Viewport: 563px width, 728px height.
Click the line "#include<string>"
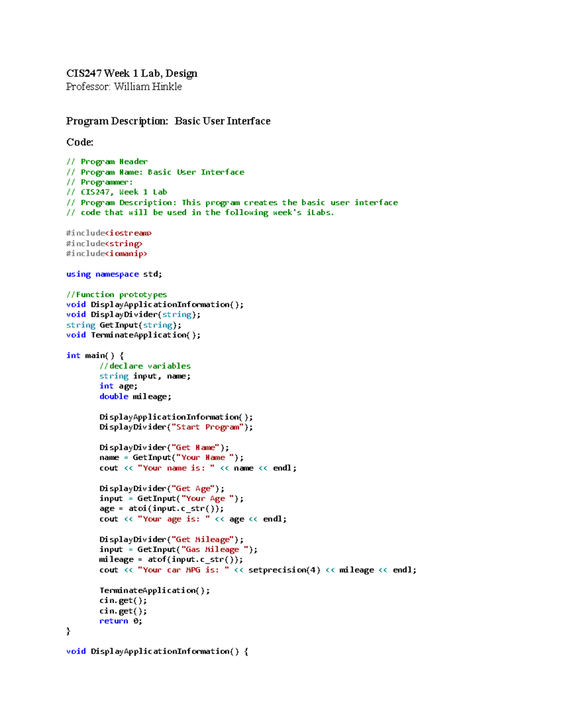[x=104, y=244]
